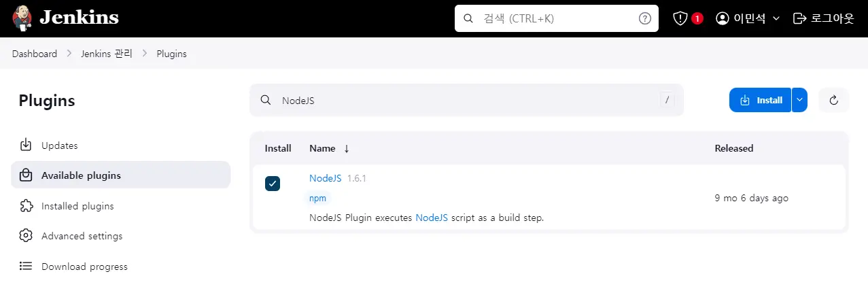The height and width of the screenshot is (291, 868).
Task: Click the search help question mark icon
Action: point(644,18)
